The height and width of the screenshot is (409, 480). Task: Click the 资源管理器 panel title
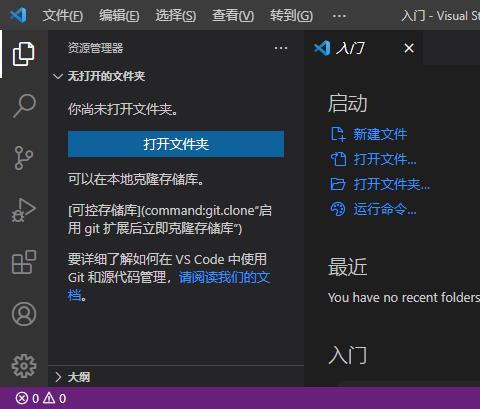coord(96,48)
